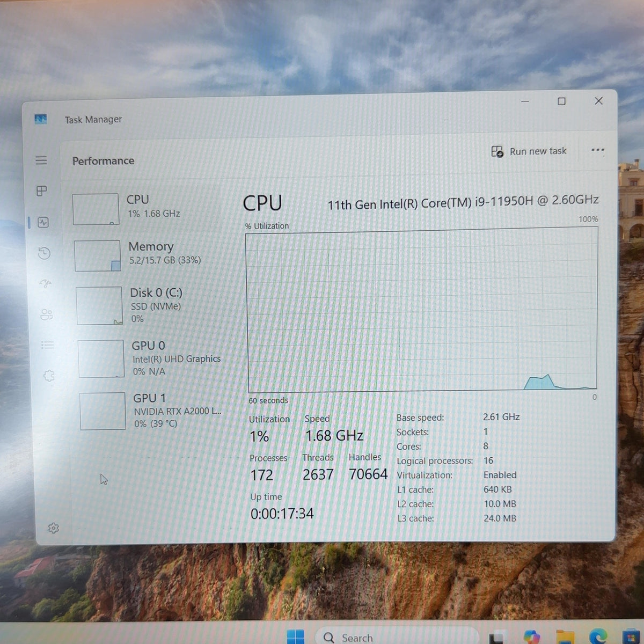
Task: Click the Threads count "2637"
Action: [318, 474]
